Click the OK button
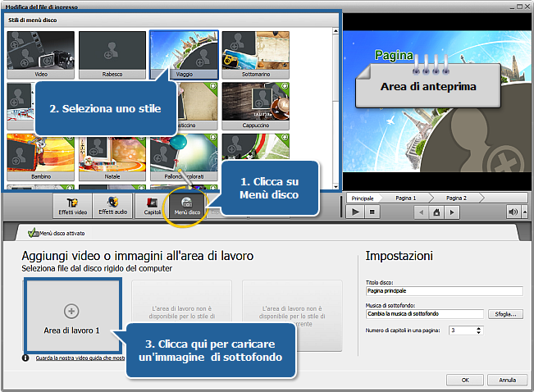Viewport: 534px width, 392px height. click(x=465, y=380)
